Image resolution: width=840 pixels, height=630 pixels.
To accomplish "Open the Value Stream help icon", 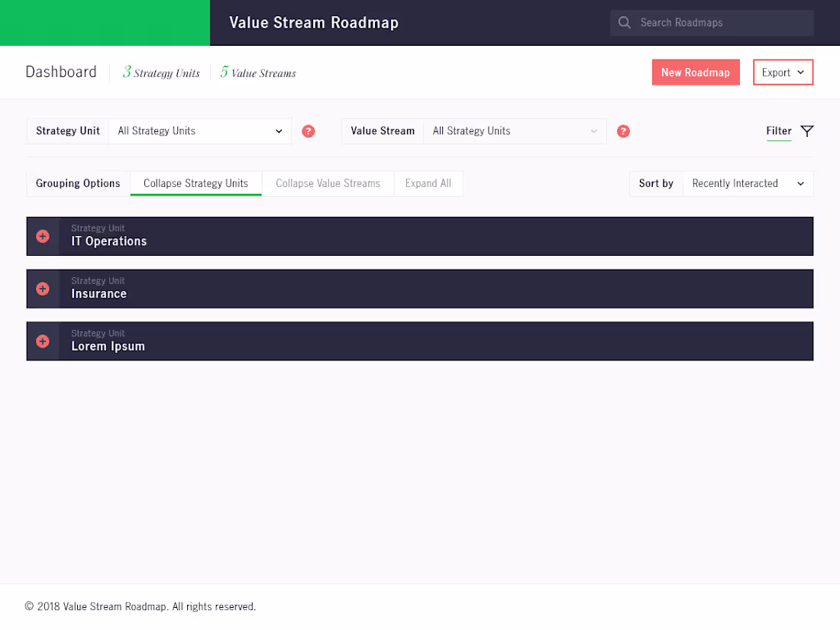I will coord(623,131).
